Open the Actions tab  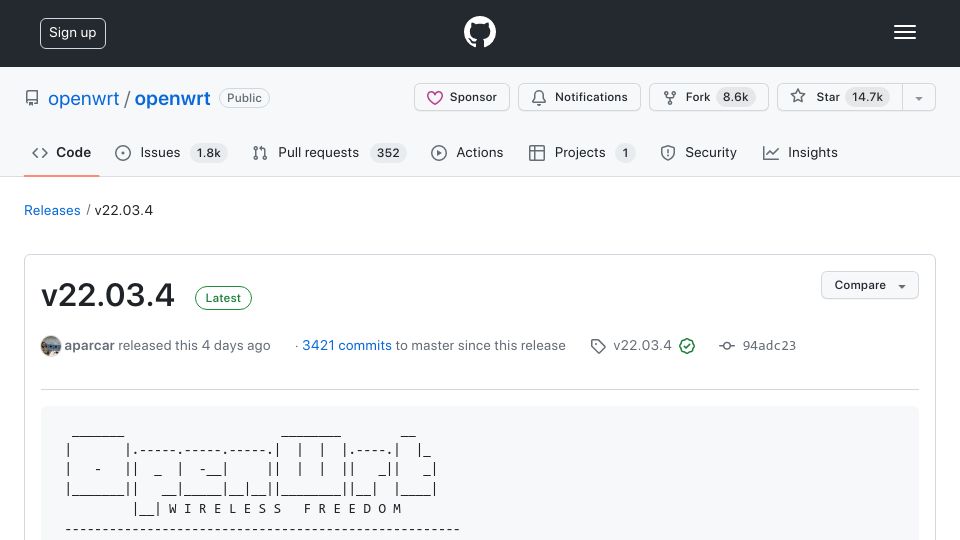tap(467, 152)
